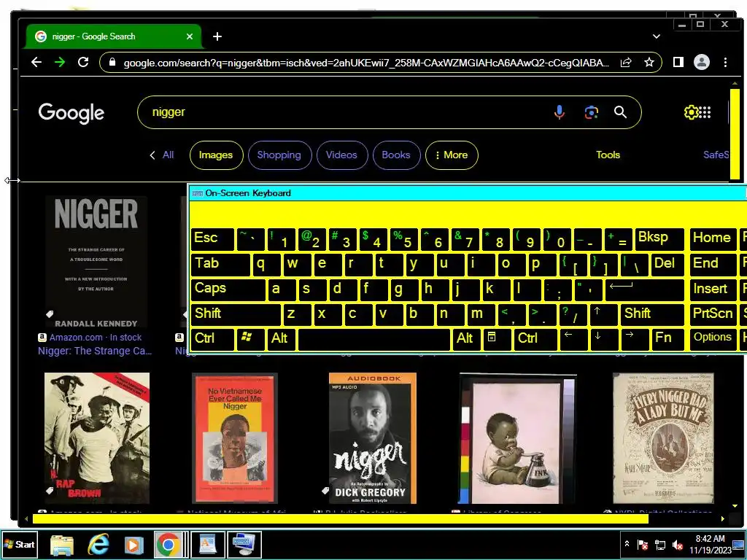Click the taskbar clock showing 8:42 AM
The image size is (747, 560).
pyautogui.click(x=710, y=545)
